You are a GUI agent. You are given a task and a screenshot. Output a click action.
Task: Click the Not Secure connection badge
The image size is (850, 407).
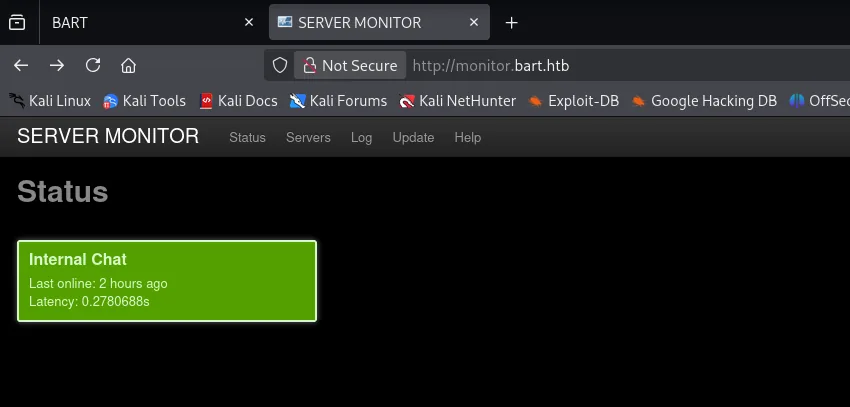(350, 66)
